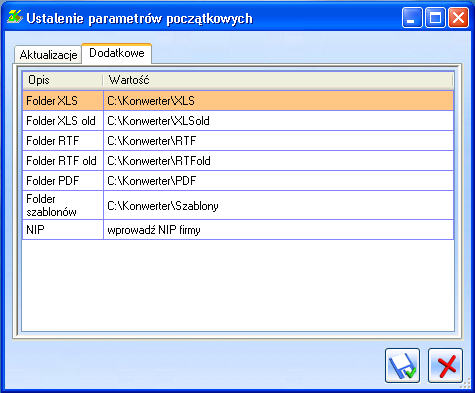Image resolution: width=475 pixels, height=393 pixels.
Task: Close the window with the title bar X
Action: (x=458, y=17)
